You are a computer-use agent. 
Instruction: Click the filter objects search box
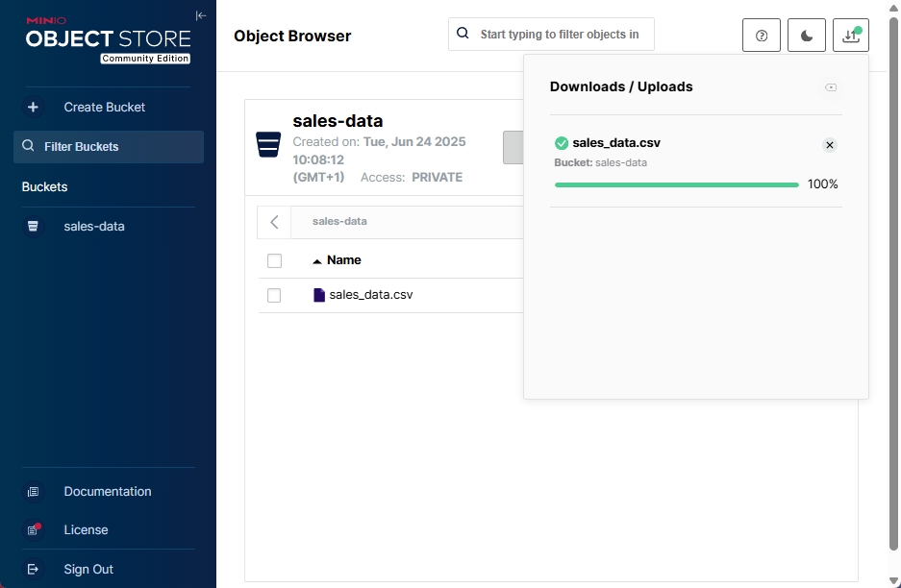[x=560, y=35]
